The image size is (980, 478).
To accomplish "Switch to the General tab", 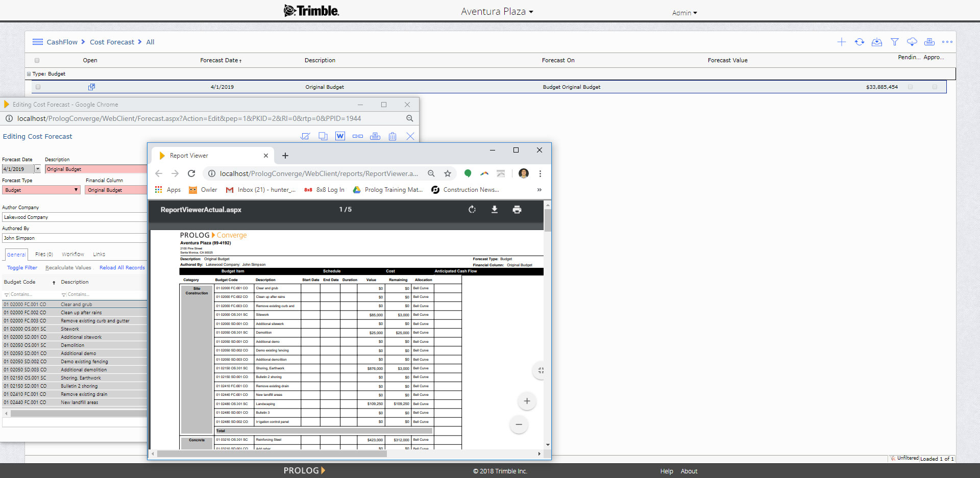I will (16, 254).
